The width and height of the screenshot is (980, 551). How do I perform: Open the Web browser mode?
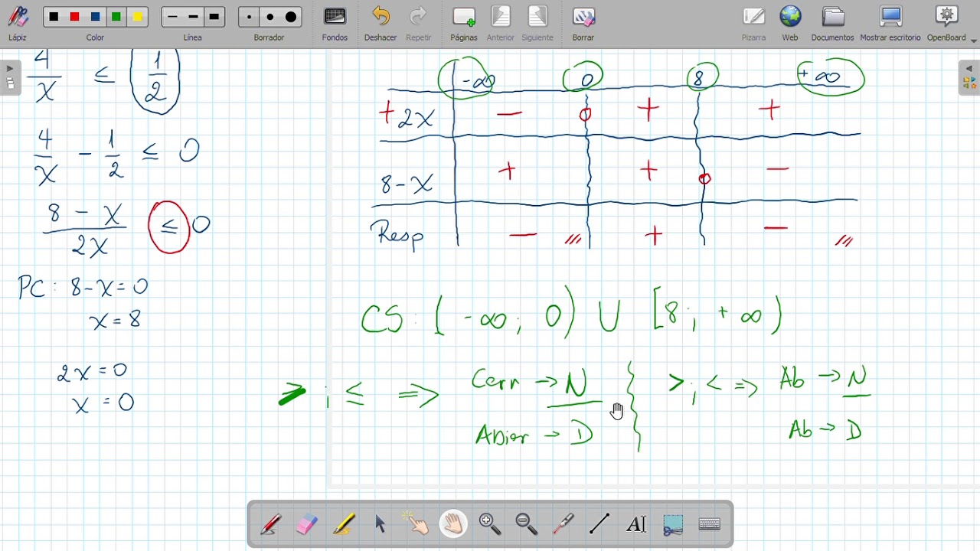click(x=790, y=23)
